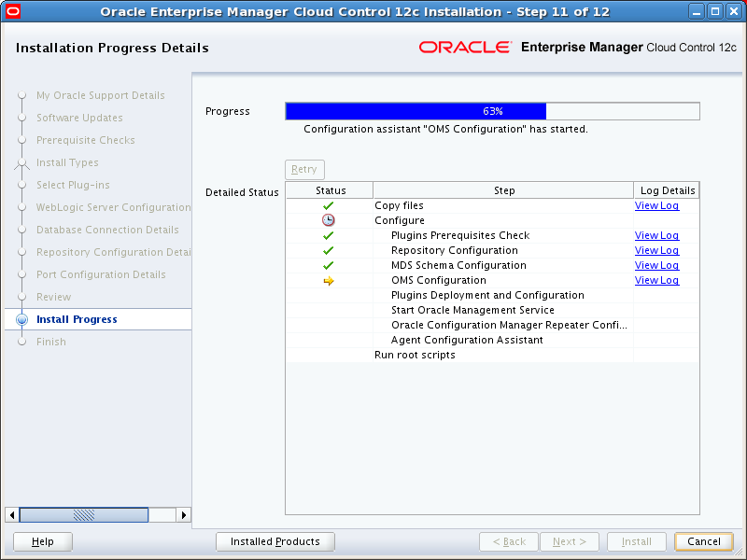The image size is (747, 560).
Task: Select the Repository Configuration row
Action: 493,250
